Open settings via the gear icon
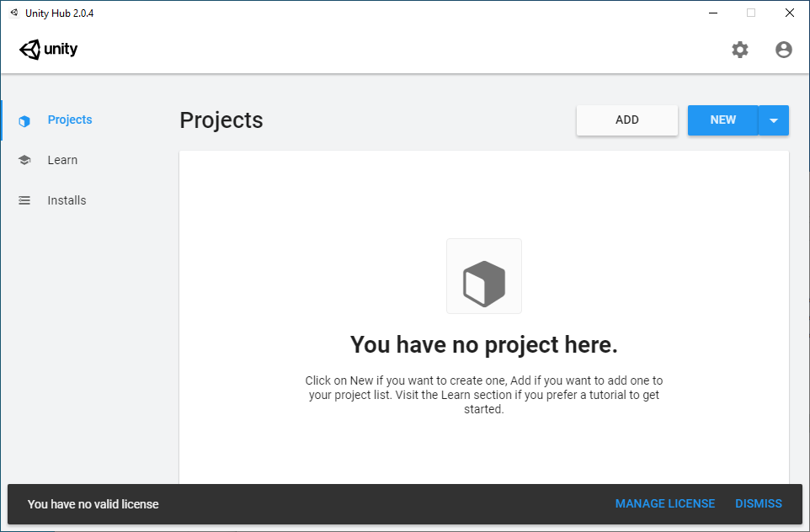Viewport: 810px width, 532px height. coord(739,50)
